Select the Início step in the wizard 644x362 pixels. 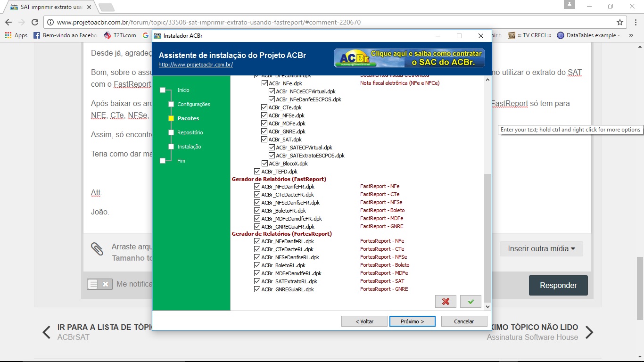(x=183, y=90)
